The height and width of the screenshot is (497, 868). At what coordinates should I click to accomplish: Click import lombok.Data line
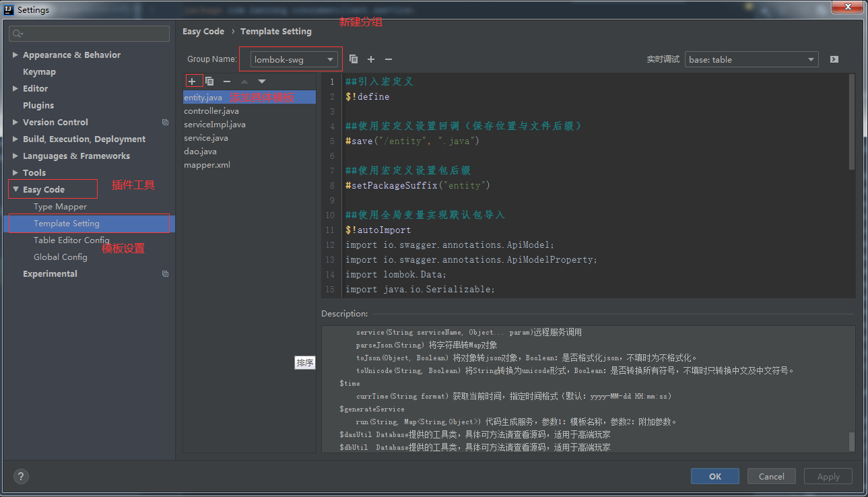click(396, 275)
